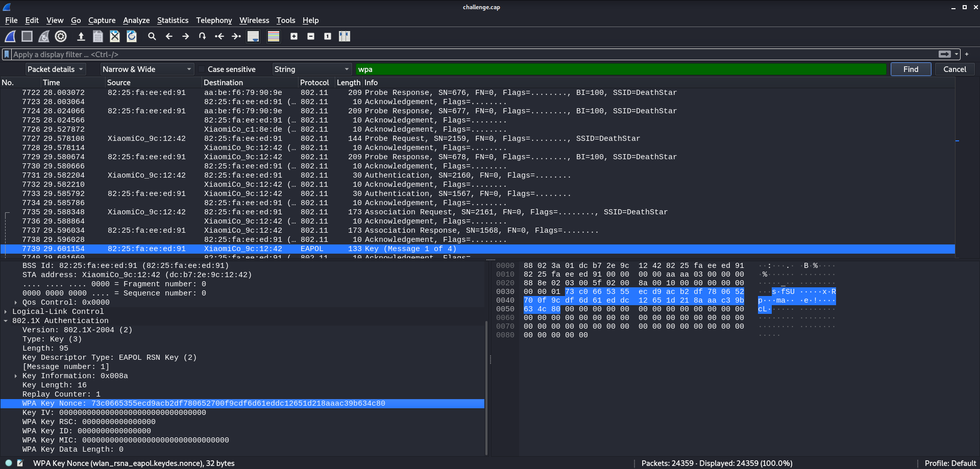Expand the Qos Control field

pos(16,302)
